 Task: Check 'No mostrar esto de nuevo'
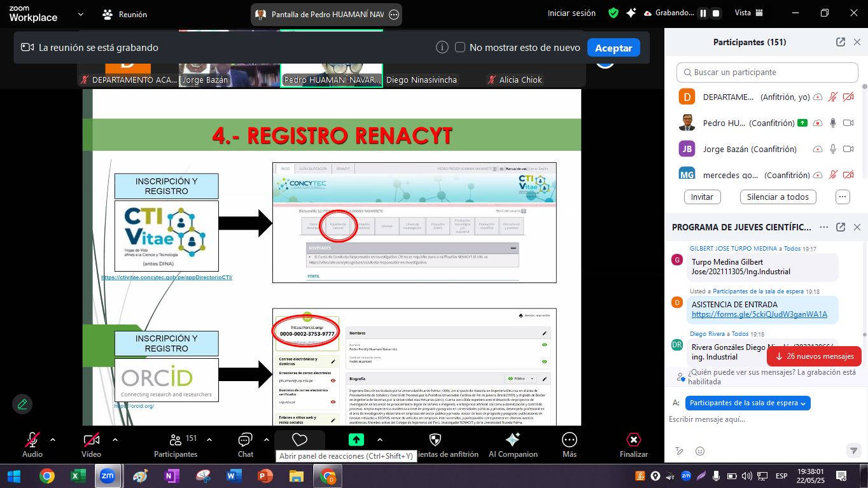(460, 48)
